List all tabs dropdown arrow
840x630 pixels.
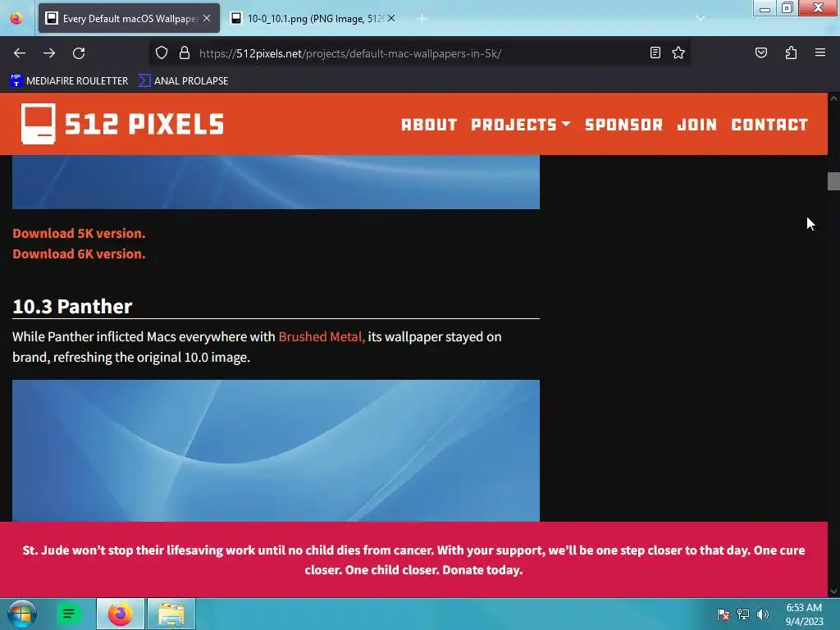click(701, 18)
